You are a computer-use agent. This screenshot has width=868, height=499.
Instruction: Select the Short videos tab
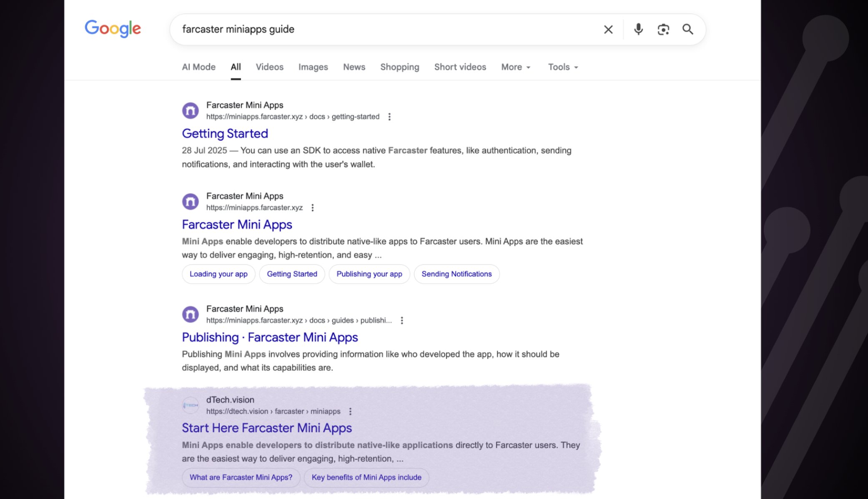tap(460, 67)
